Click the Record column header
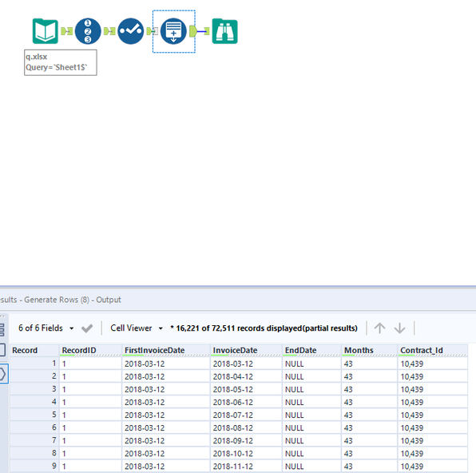This screenshot has width=476, height=473. [x=34, y=350]
